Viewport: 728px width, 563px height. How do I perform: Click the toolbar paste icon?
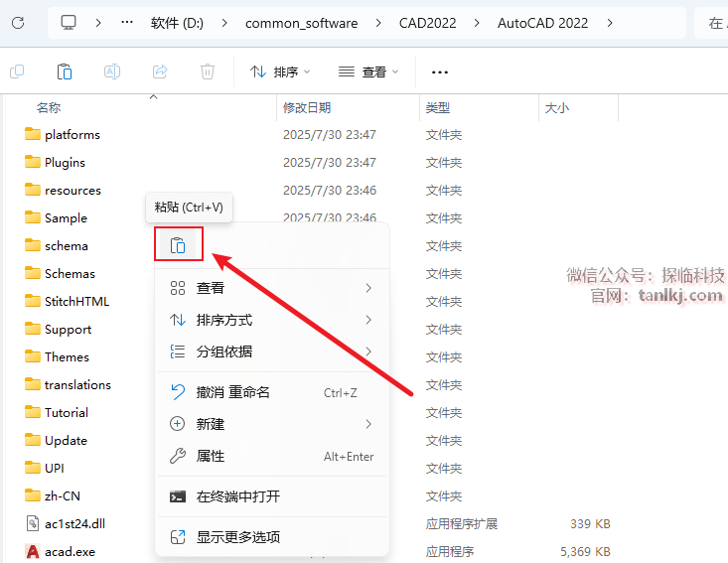click(x=65, y=71)
